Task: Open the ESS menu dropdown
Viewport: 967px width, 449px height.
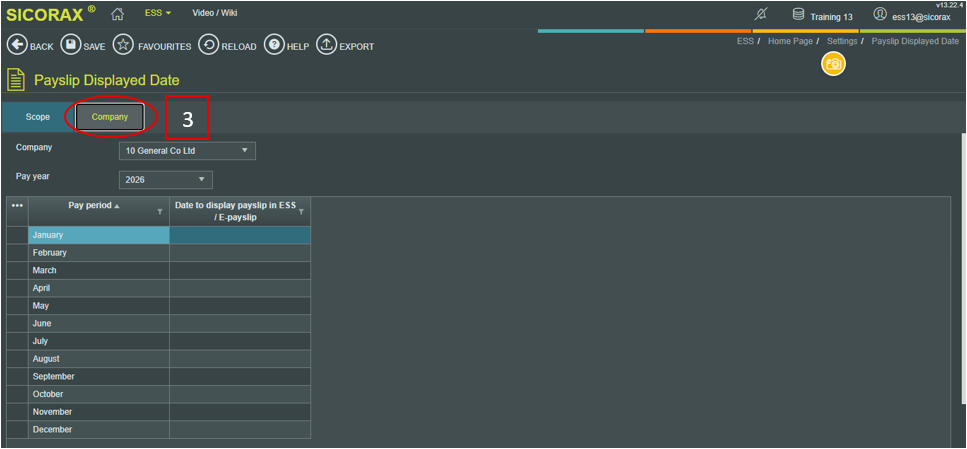Action: [158, 13]
